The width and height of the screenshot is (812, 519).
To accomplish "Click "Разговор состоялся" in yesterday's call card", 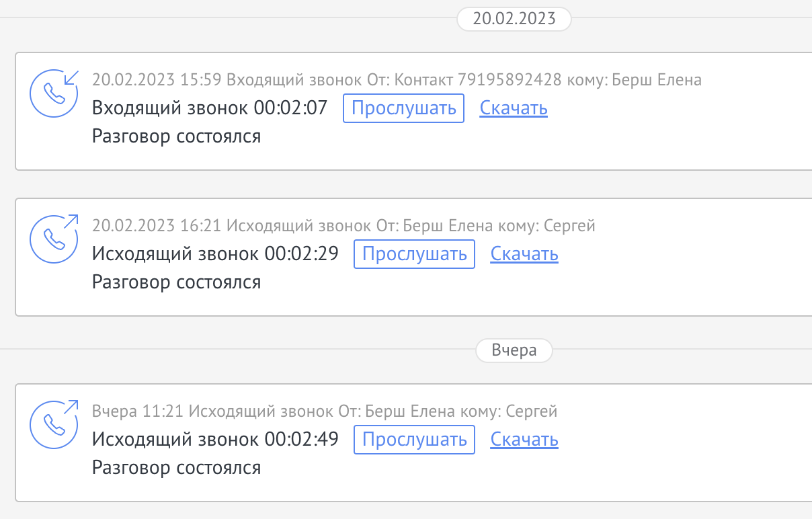I will tap(176, 467).
